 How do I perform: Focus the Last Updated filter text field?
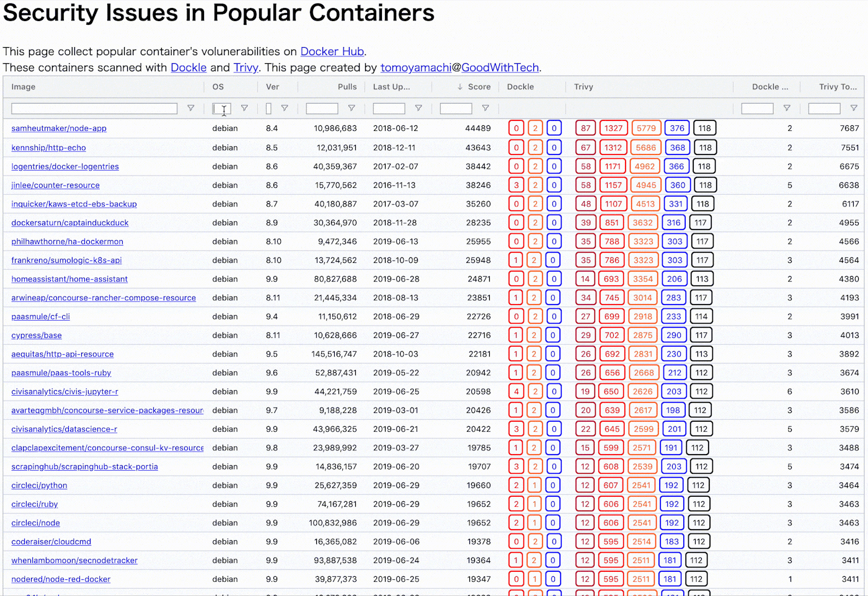pyautogui.click(x=389, y=109)
